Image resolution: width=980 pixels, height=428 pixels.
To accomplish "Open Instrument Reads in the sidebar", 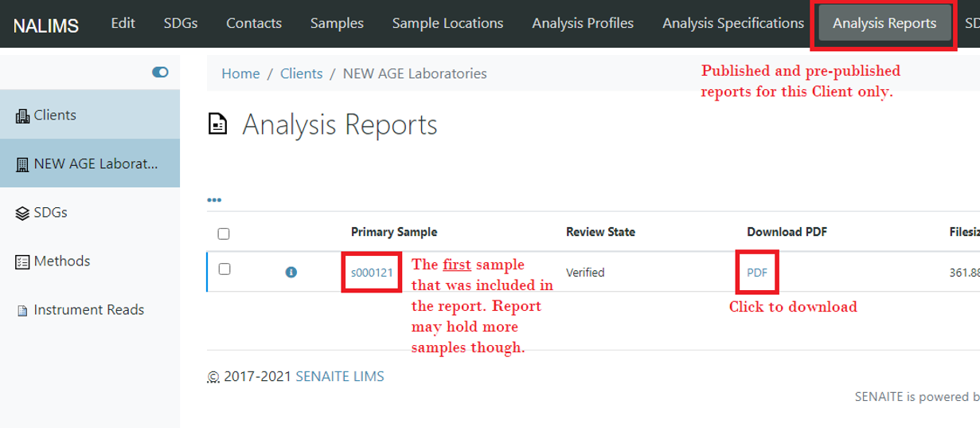I will tap(89, 309).
